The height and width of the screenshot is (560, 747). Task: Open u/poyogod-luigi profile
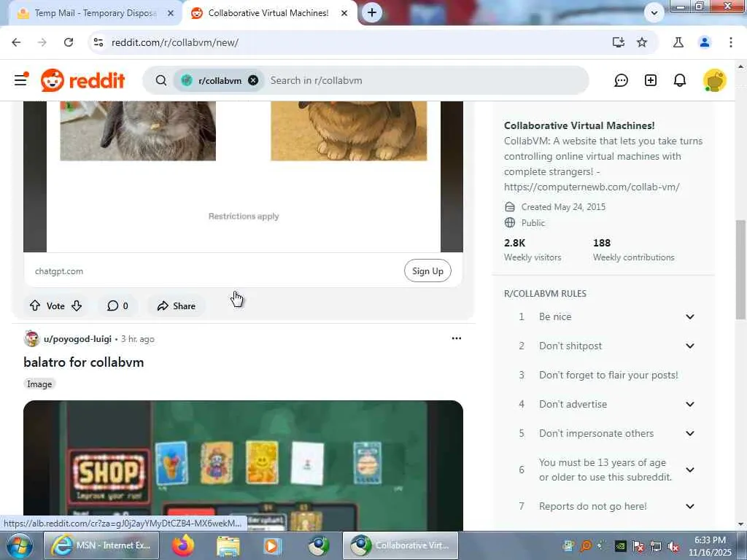click(77, 338)
